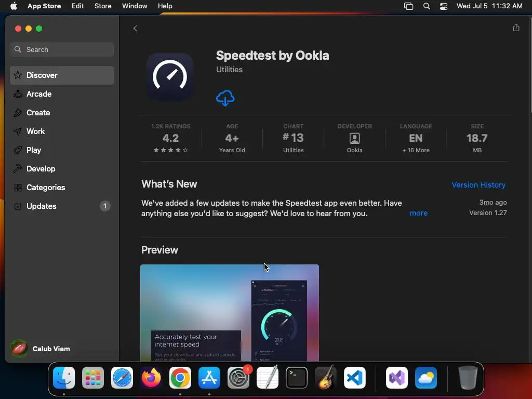This screenshot has width=532, height=399.
Task: Open Arcade in the sidebar
Action: point(62,94)
